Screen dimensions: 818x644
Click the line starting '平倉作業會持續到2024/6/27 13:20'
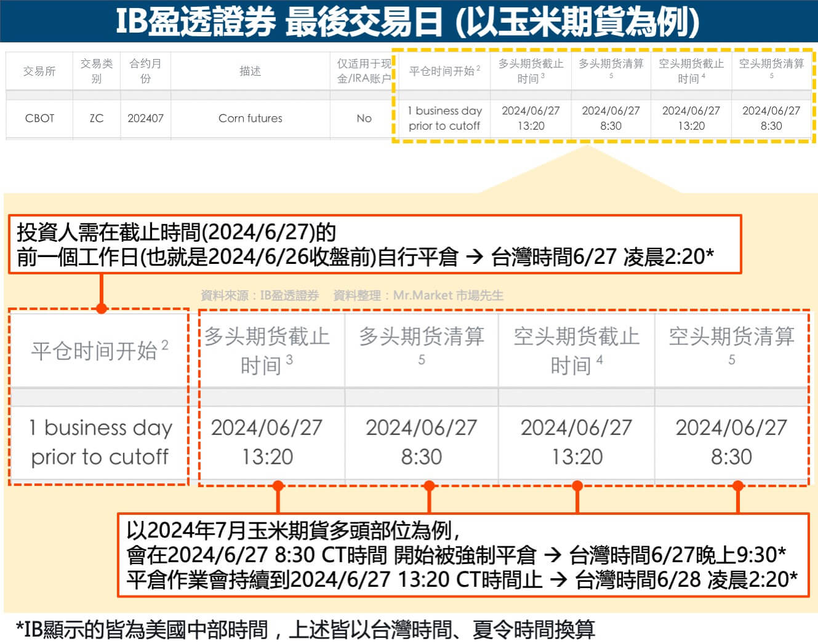462,579
